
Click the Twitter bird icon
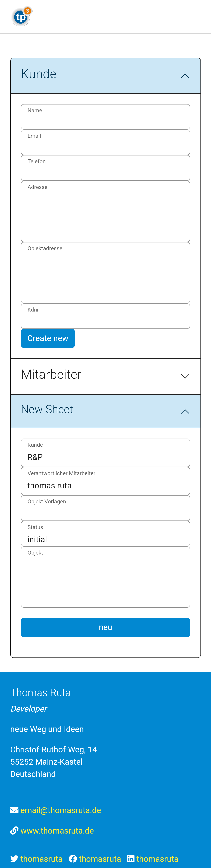coord(14,859)
